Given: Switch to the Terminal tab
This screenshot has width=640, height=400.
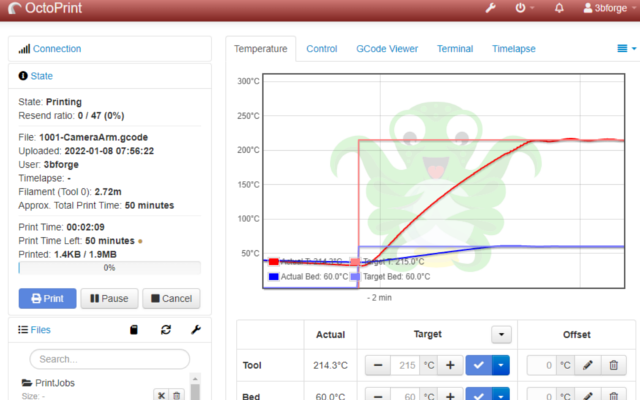Looking at the screenshot, I should pyautogui.click(x=455, y=49).
